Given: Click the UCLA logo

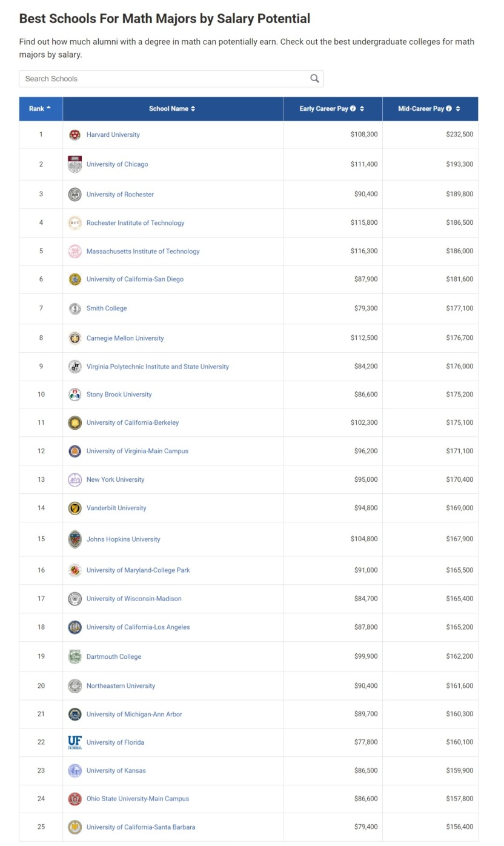Looking at the screenshot, I should [75, 627].
